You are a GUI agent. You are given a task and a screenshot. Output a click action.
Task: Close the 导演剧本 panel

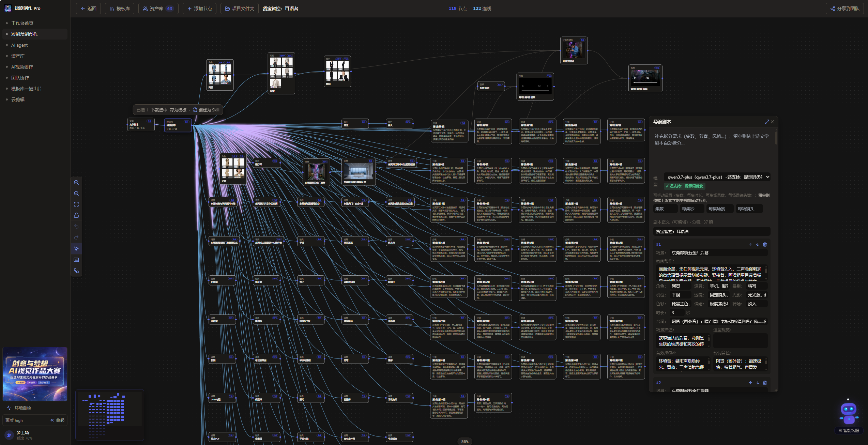pos(773,122)
